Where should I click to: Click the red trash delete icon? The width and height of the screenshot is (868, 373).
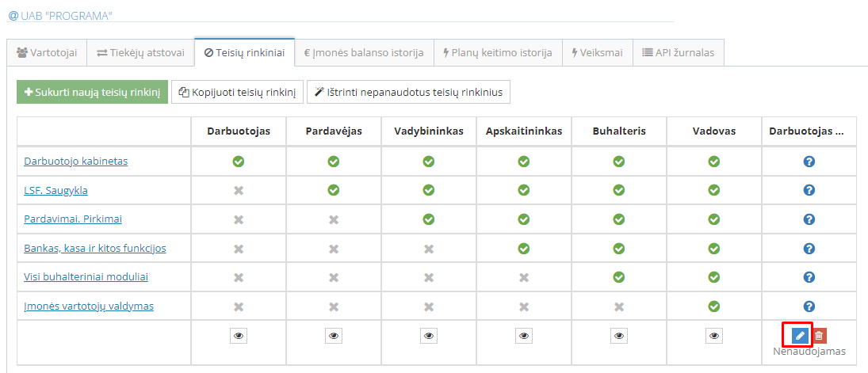tap(819, 336)
